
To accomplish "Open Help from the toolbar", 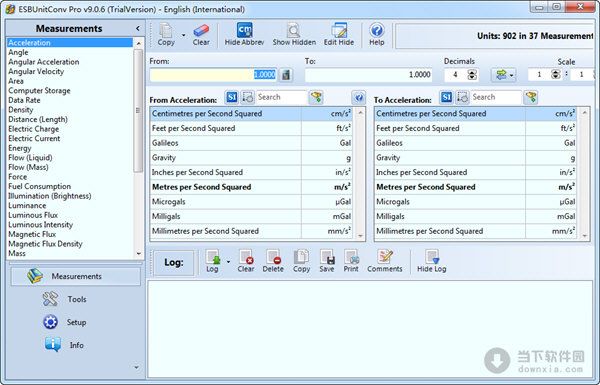I will point(377,34).
